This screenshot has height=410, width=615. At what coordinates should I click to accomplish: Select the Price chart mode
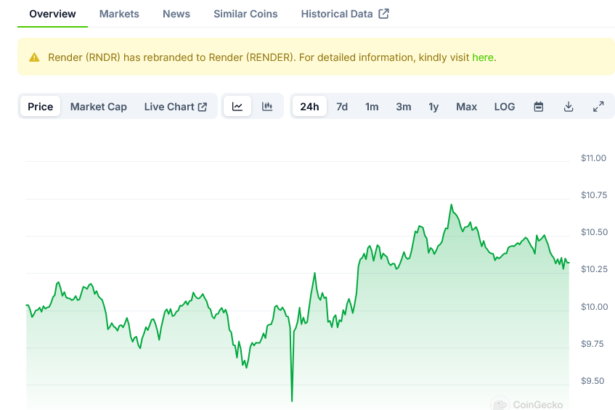pos(41,107)
